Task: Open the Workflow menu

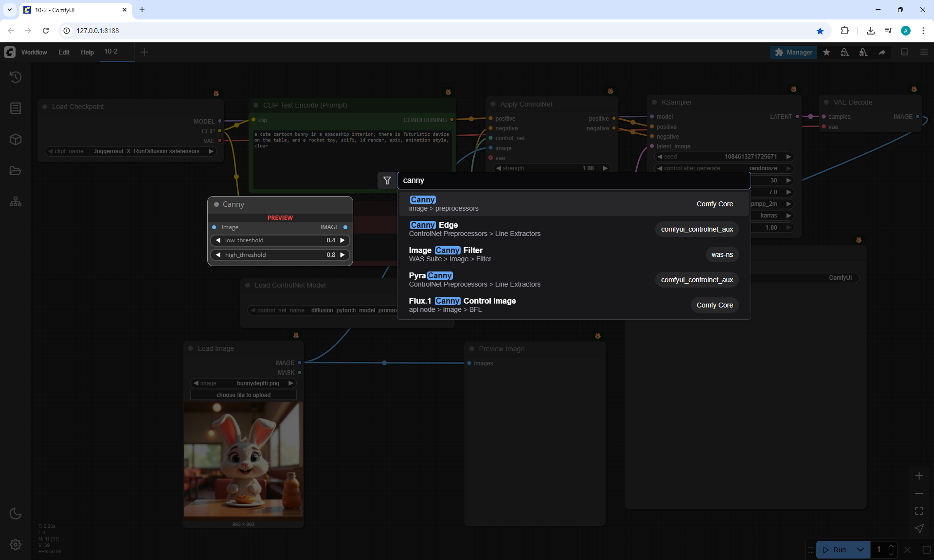Action: click(34, 52)
